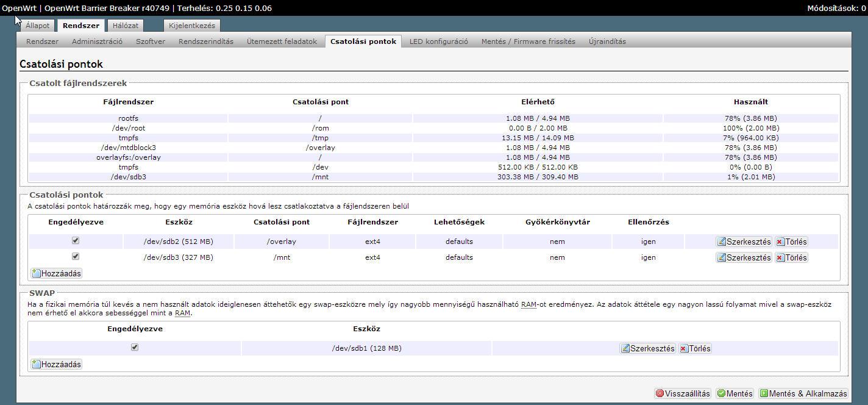This screenshot has width=868, height=405.
Task: Click Mentés & Alkalmazás button
Action: point(803,393)
